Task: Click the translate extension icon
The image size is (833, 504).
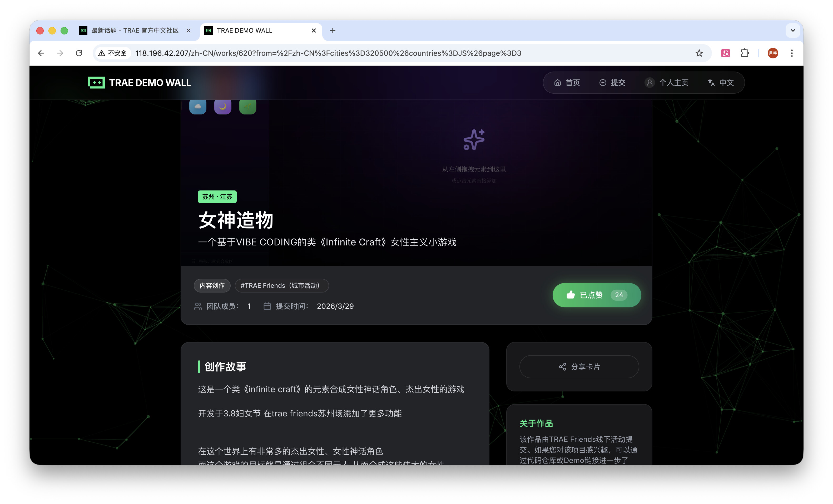Action: [x=725, y=53]
